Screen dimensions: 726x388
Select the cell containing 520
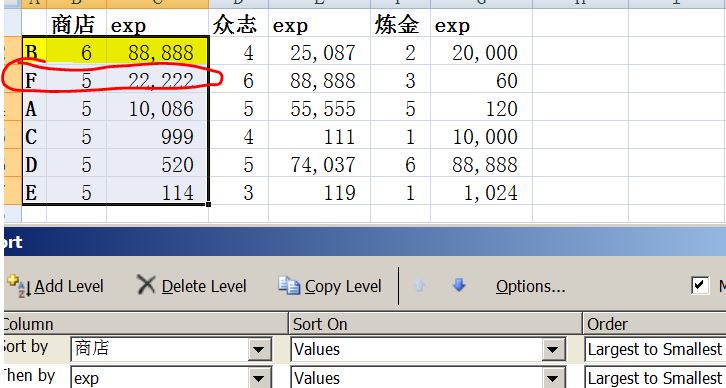[x=157, y=163]
